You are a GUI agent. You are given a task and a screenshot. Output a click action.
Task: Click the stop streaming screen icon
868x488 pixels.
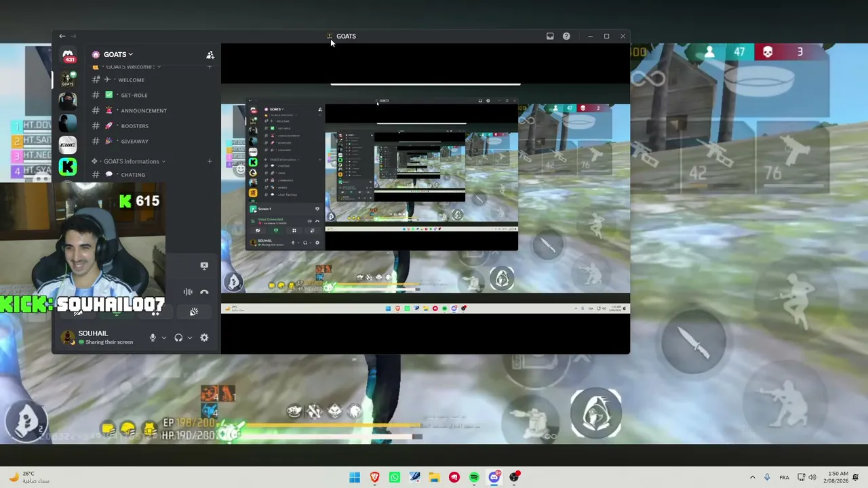point(204,266)
